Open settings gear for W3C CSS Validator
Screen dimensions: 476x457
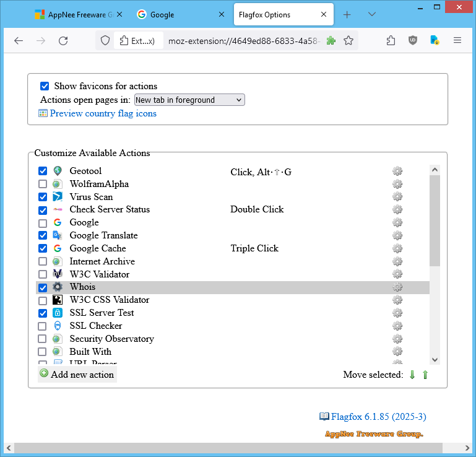tap(397, 300)
